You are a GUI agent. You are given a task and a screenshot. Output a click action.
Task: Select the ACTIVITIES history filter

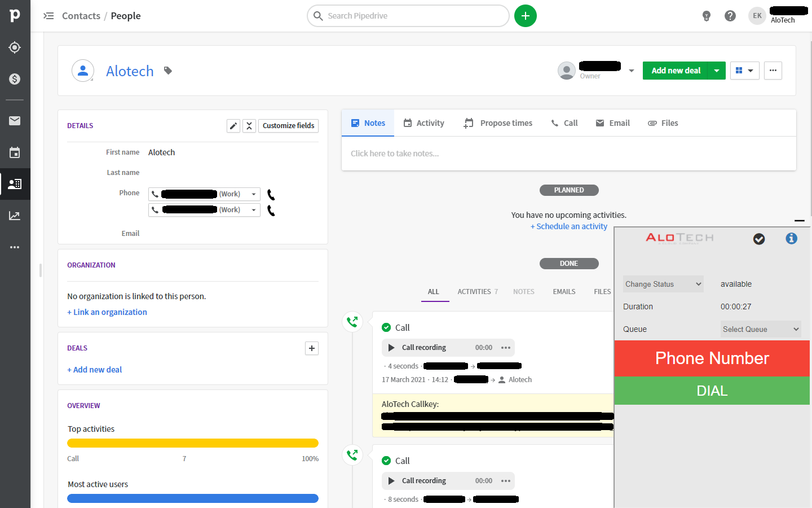pyautogui.click(x=478, y=292)
